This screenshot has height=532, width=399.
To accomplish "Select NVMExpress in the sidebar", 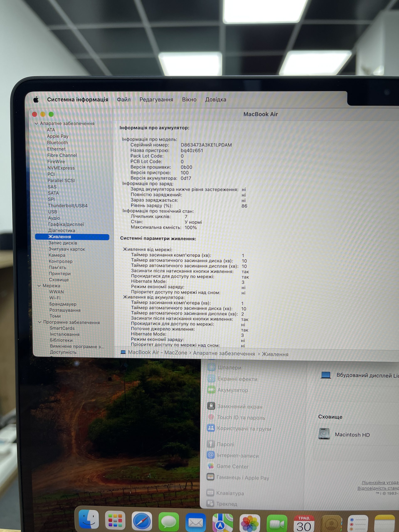I will pos(61,168).
